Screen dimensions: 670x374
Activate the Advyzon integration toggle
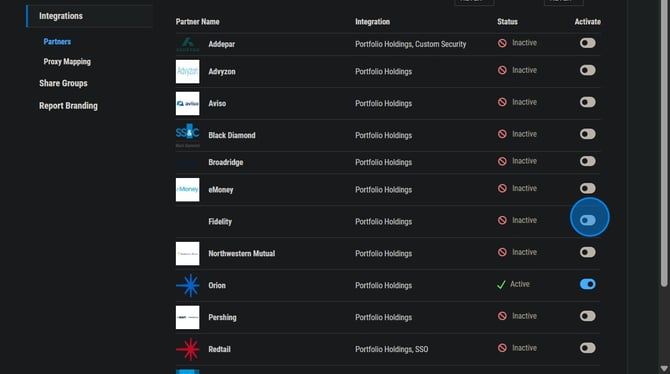pos(588,70)
